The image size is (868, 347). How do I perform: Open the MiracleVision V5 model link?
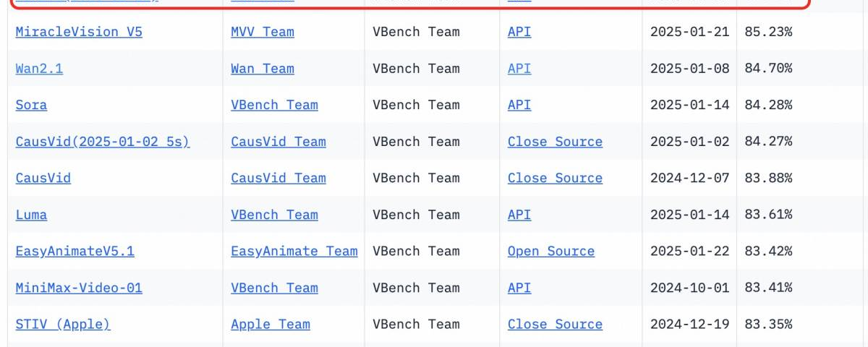tap(78, 32)
